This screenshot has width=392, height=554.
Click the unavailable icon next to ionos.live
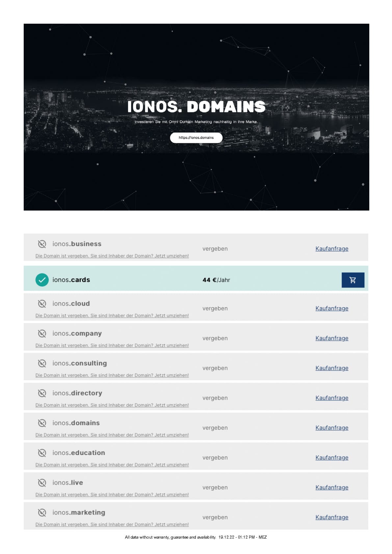[x=42, y=483]
